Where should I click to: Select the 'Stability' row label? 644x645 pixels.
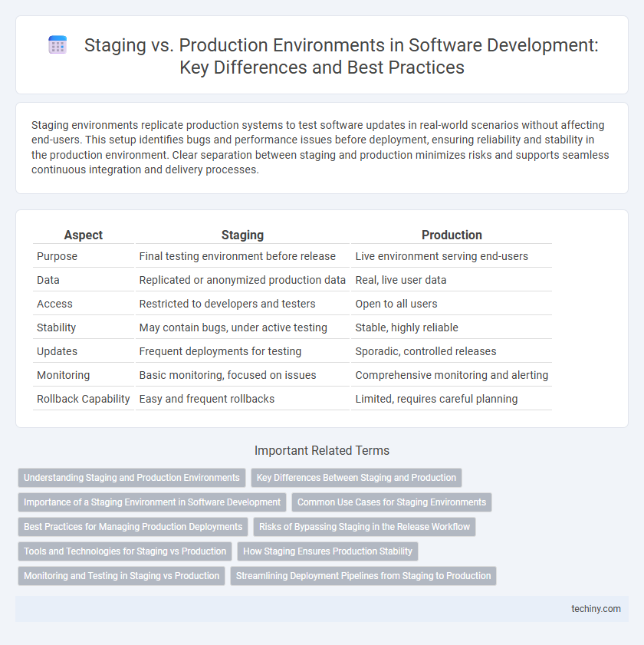56,327
